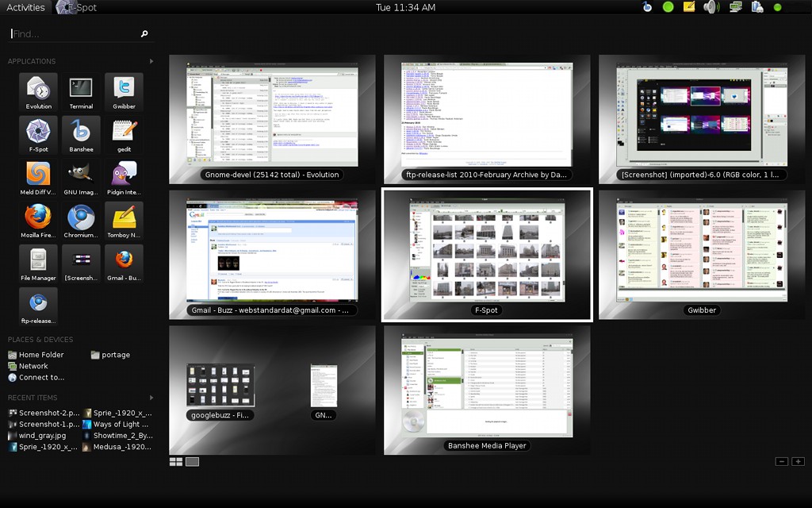Open the volume speaker tray icon

tap(711, 7)
